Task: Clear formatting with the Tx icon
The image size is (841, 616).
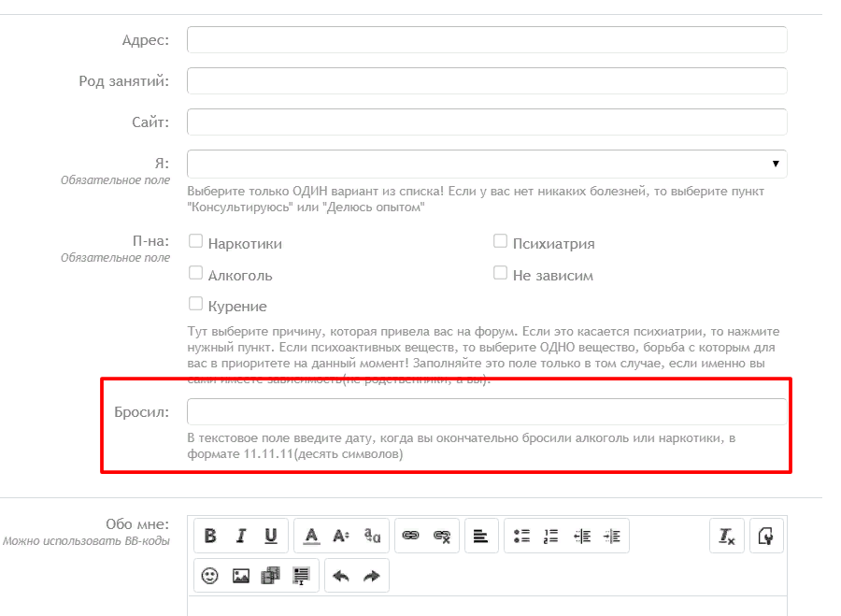Action: 726,536
